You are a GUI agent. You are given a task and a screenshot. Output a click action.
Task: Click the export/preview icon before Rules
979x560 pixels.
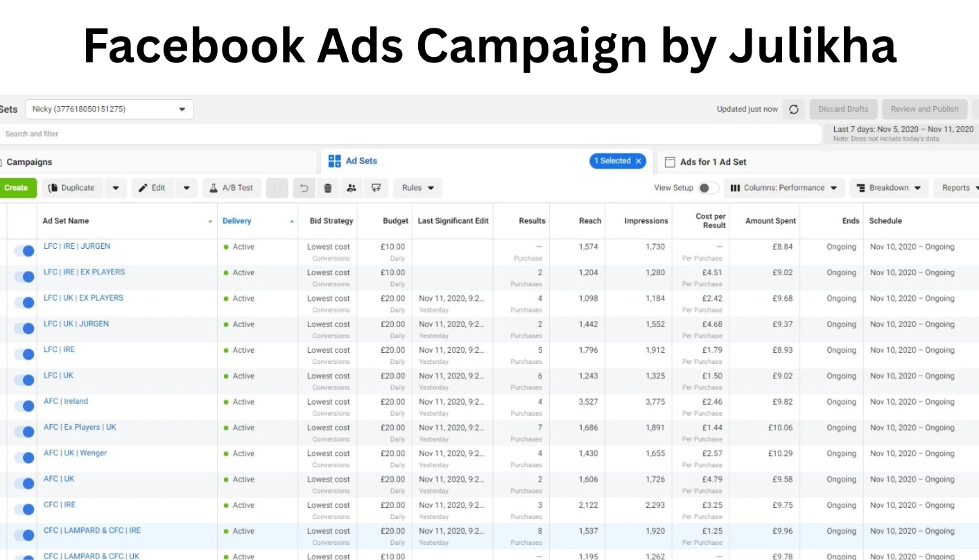(x=376, y=187)
